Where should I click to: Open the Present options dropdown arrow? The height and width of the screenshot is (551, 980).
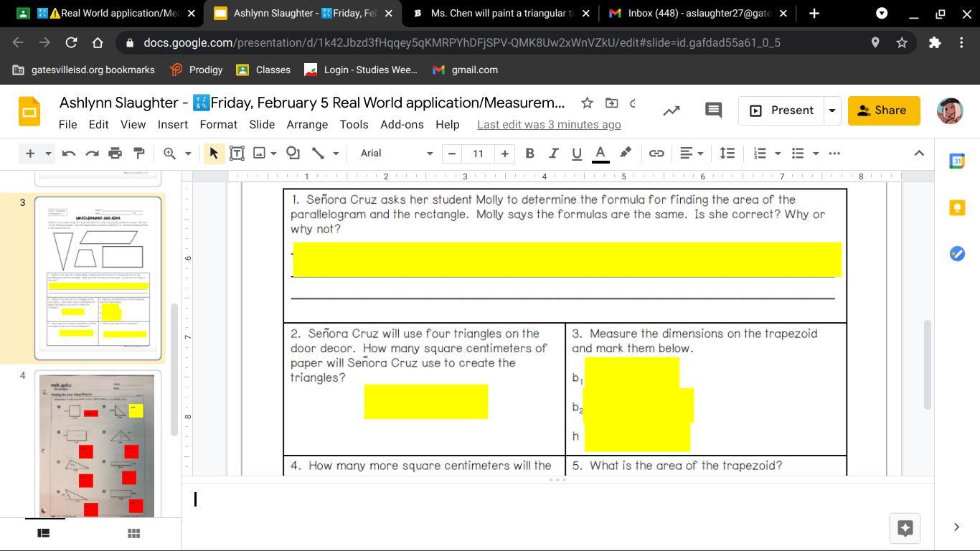pyautogui.click(x=831, y=110)
